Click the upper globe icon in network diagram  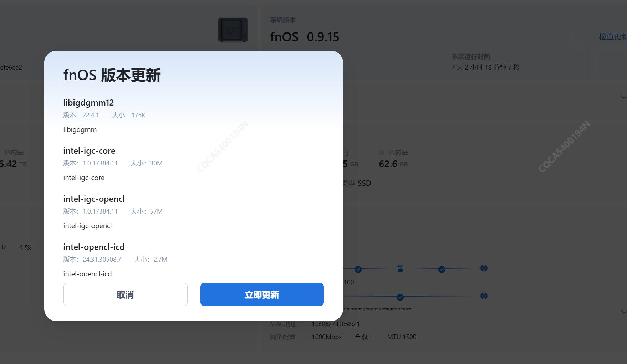[x=484, y=268]
